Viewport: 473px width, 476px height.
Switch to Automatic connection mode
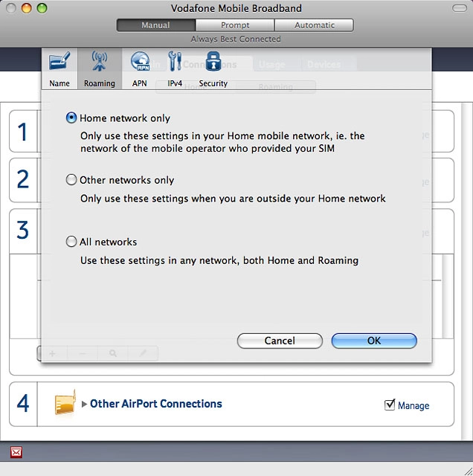pos(315,25)
